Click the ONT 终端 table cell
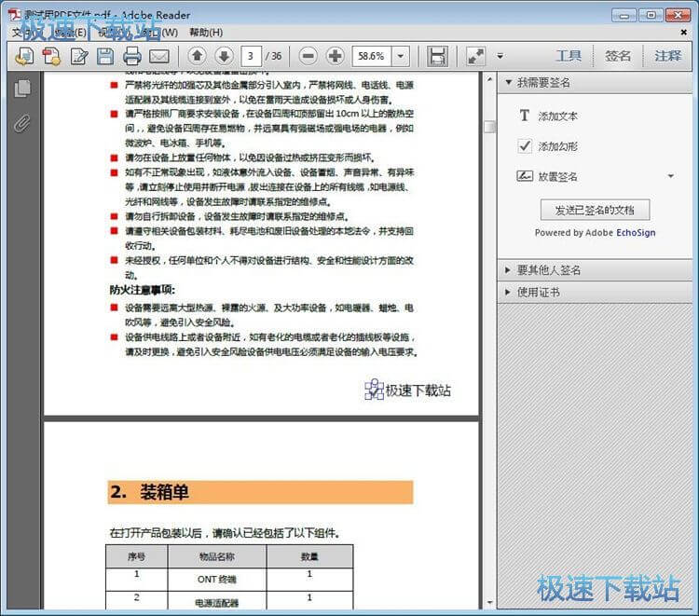 (x=216, y=580)
